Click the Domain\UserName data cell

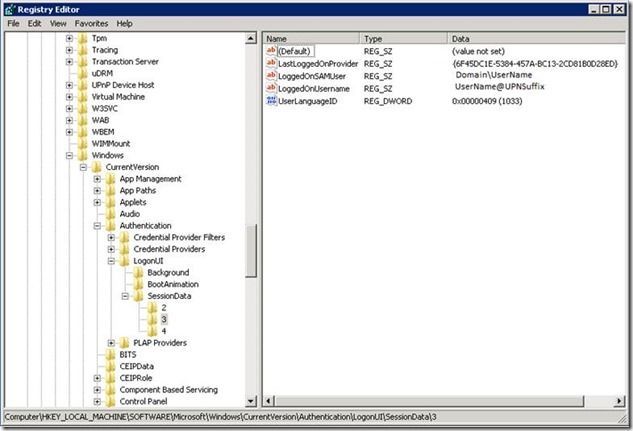coord(494,75)
